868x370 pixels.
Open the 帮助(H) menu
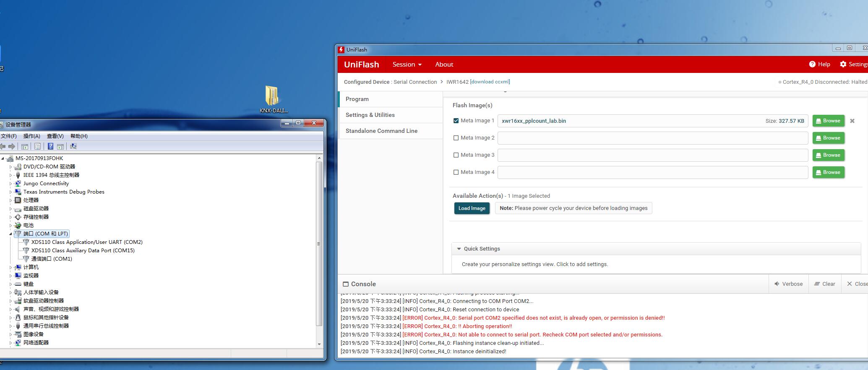(79, 136)
